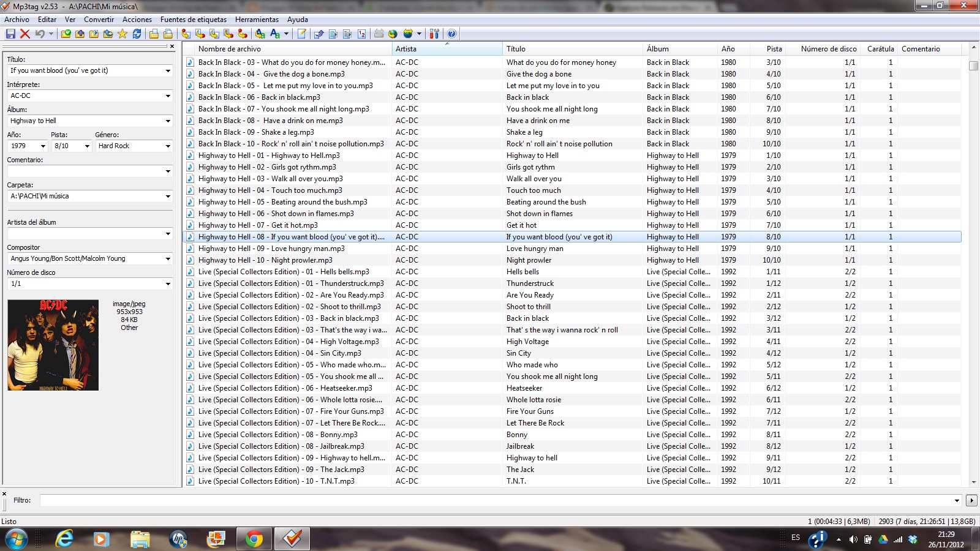Open the Pista dropdown showing 8/10

tap(87, 146)
